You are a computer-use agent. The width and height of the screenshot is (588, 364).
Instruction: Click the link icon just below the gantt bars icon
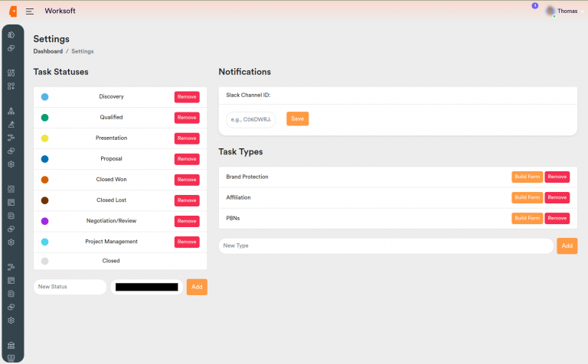pos(11,151)
